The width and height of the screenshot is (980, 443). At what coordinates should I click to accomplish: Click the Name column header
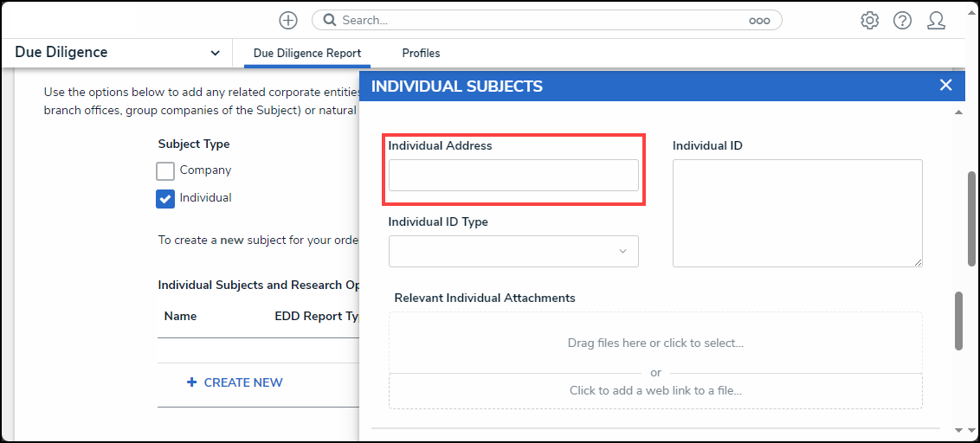[181, 316]
